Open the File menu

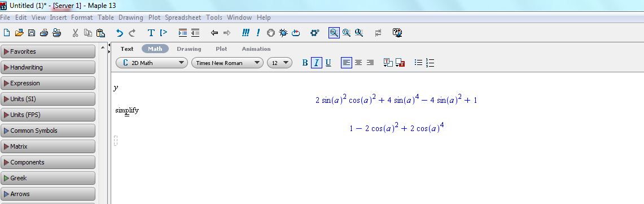(5, 18)
